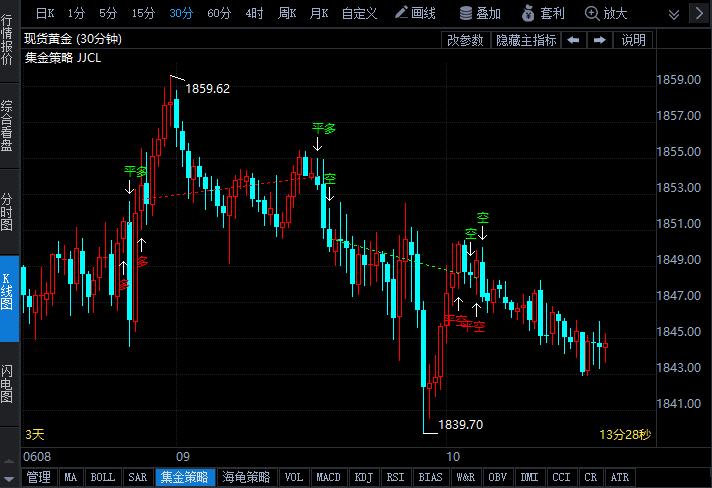Click the 10 date axis label
The height and width of the screenshot is (488, 712).
[x=453, y=457]
